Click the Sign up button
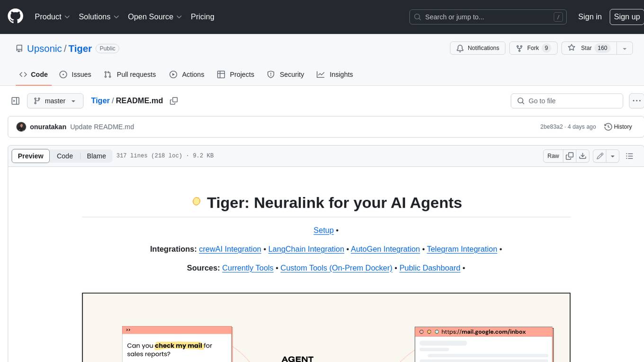 (x=626, y=17)
